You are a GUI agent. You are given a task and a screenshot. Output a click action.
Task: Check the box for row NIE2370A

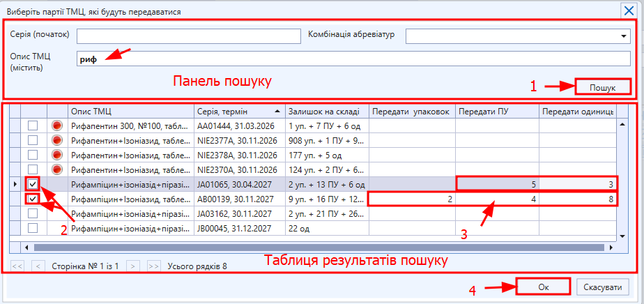33,169
